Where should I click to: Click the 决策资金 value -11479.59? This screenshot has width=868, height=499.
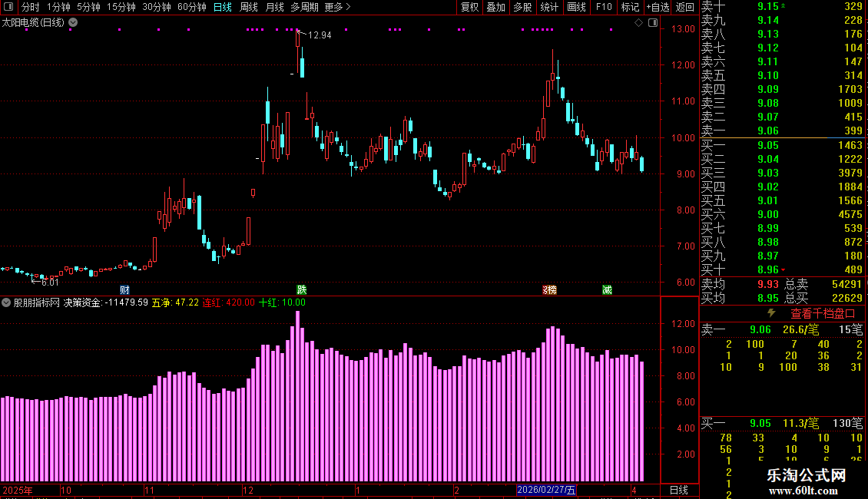pos(127,302)
